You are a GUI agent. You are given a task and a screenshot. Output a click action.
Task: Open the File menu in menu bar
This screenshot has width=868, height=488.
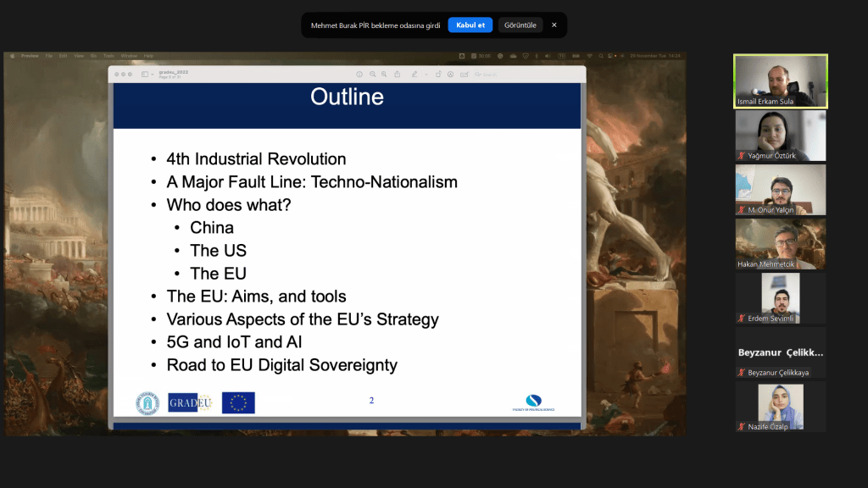click(49, 56)
